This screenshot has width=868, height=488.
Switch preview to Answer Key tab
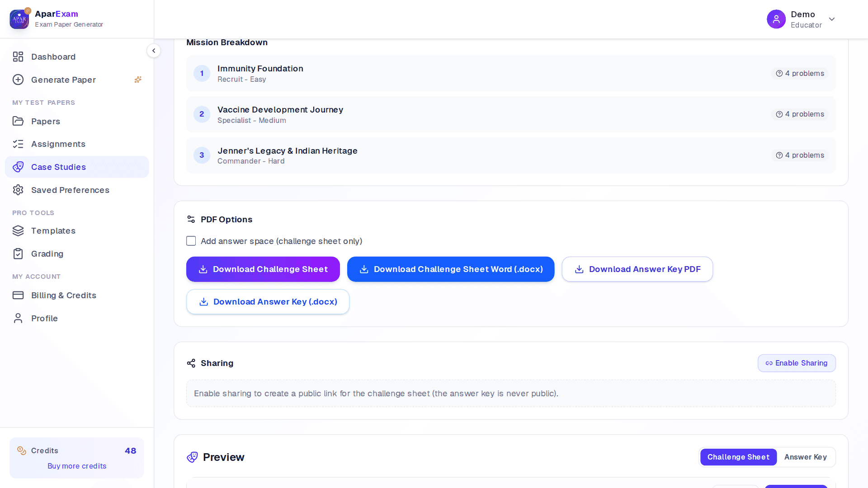(x=806, y=457)
